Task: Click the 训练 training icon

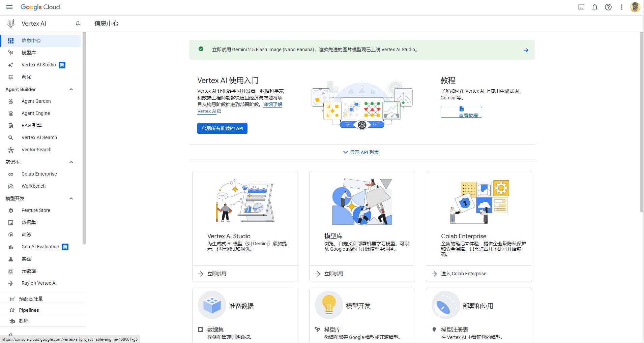Action: pos(11,235)
